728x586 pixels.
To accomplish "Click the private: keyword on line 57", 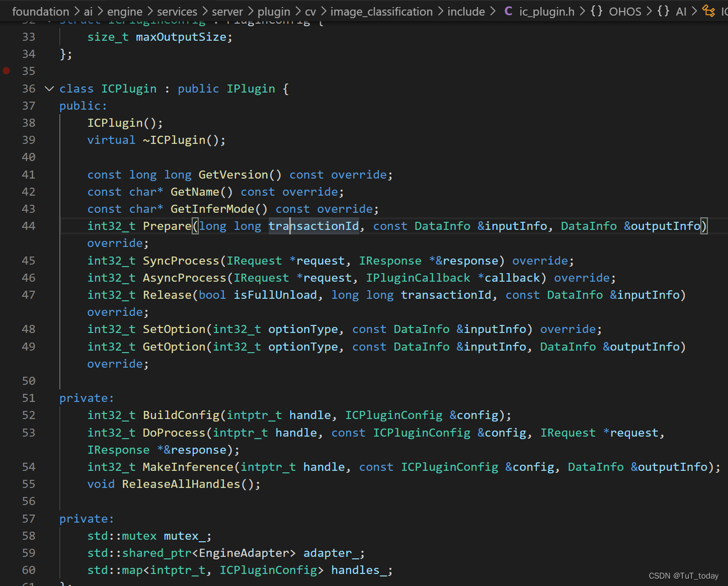I will point(86,519).
